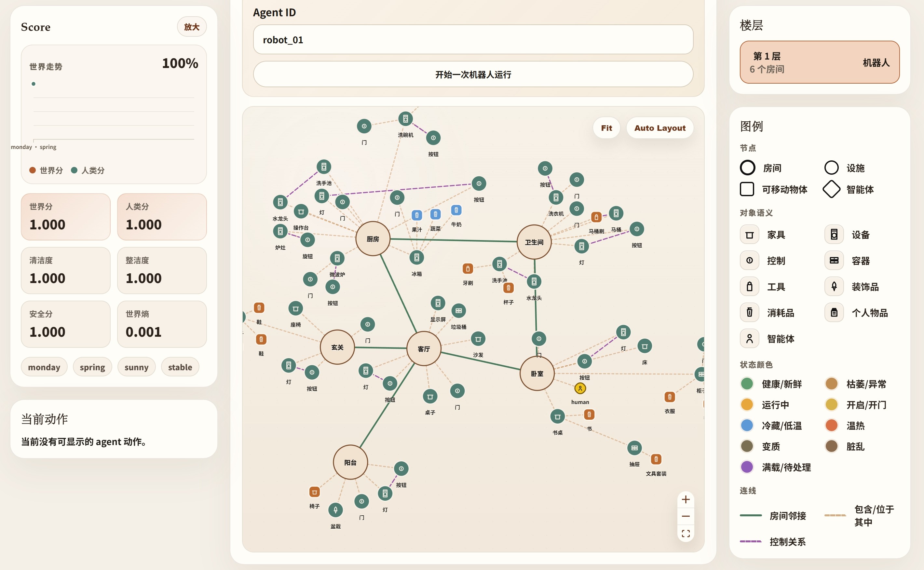The height and width of the screenshot is (570, 924).
Task: Zoom out with the minus control
Action: [x=686, y=516]
